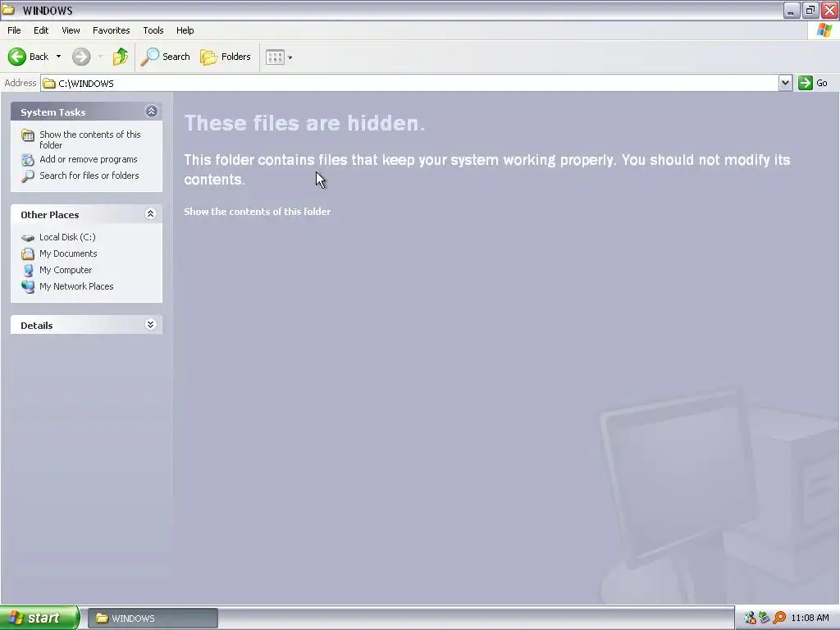840x630 pixels.
Task: Close the WINDOWS explorer window
Action: 830,10
